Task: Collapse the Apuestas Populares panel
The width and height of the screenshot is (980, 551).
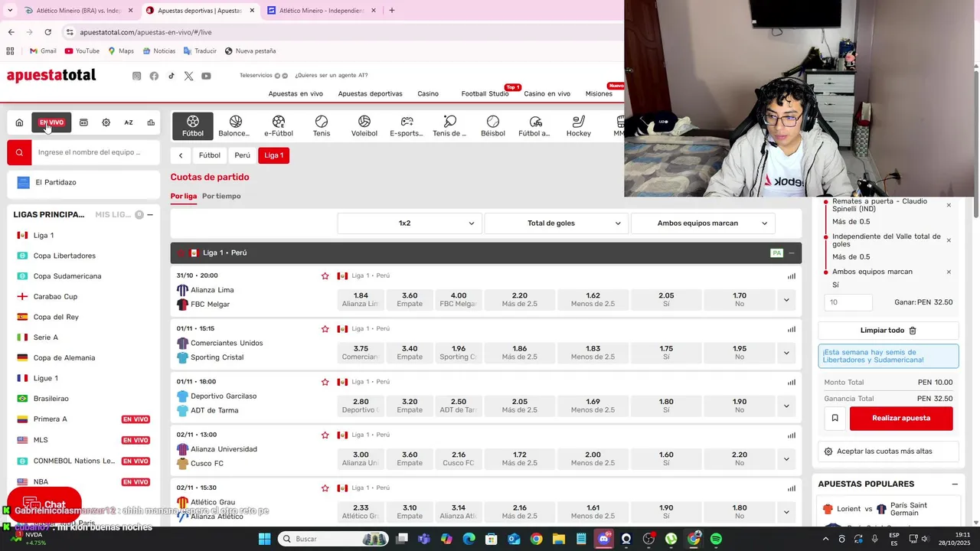Action: pos(955,484)
